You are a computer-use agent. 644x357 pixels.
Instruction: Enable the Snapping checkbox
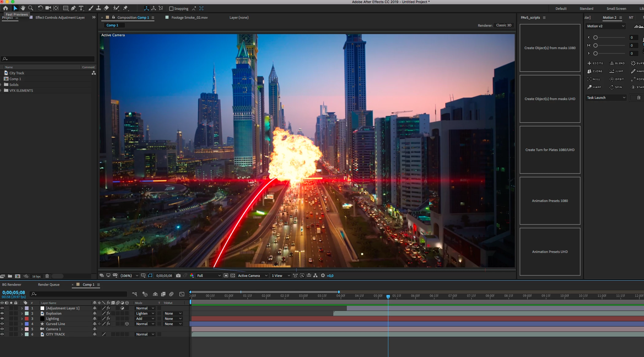(171, 9)
